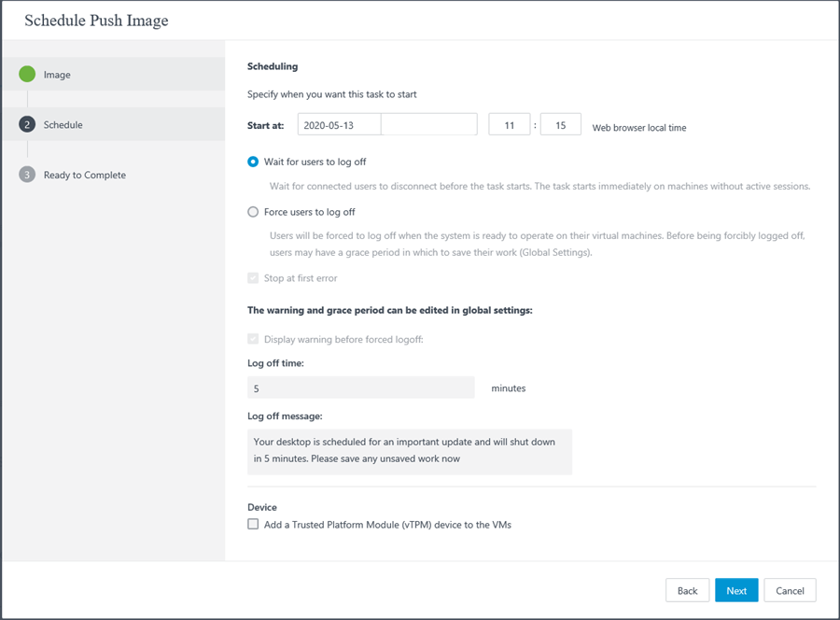Select Force users to log off option

click(x=253, y=212)
